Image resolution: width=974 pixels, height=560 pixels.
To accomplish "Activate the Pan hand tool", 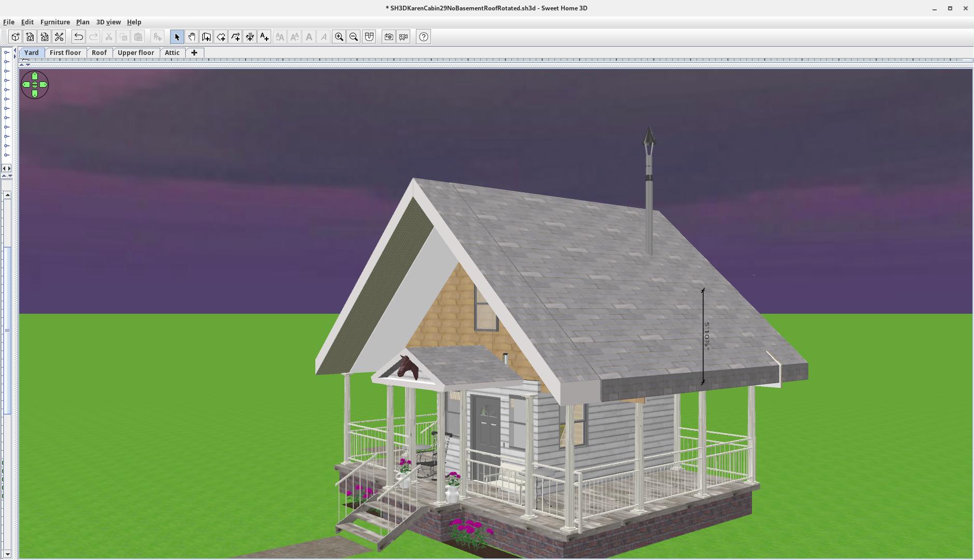I will [x=191, y=37].
